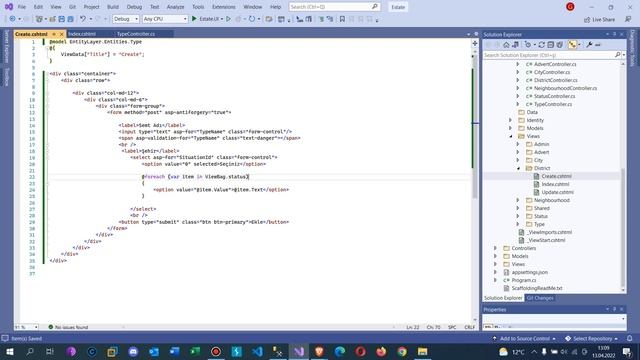This screenshot has height=360, width=640.
Task: Switch to the TypeController.cs tab
Action: pos(136,34)
